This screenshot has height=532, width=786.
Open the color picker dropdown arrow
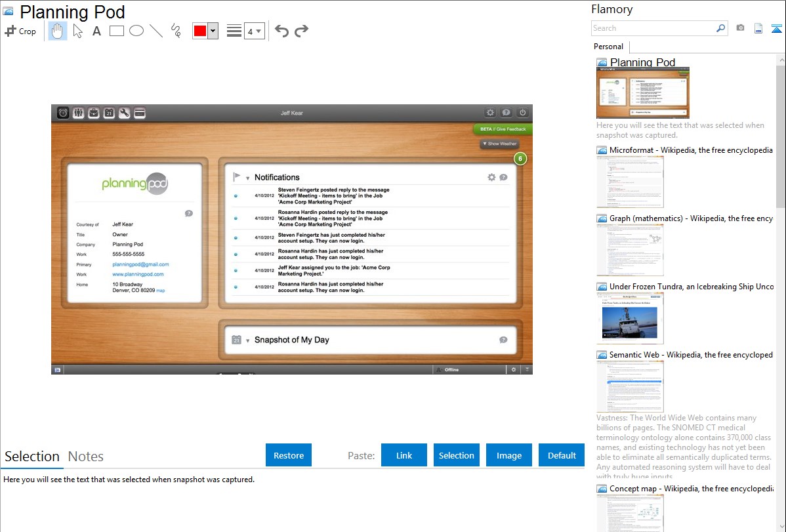[x=213, y=31]
